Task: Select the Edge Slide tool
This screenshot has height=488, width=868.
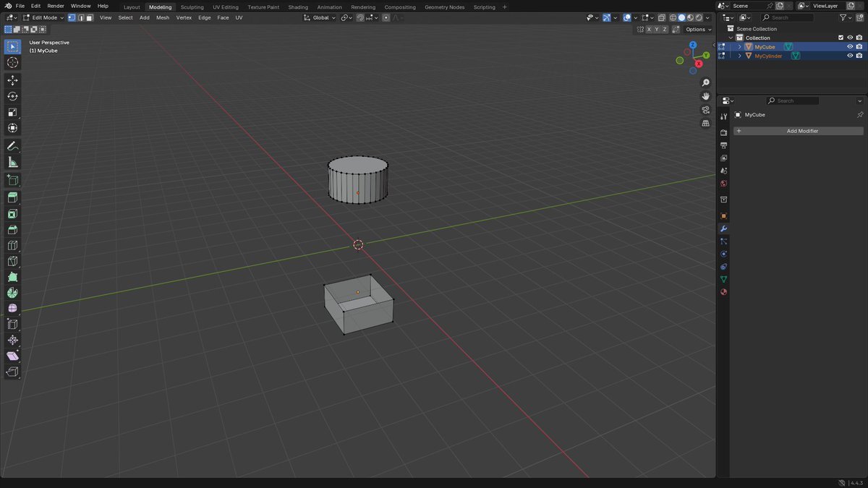Action: coord(12,325)
